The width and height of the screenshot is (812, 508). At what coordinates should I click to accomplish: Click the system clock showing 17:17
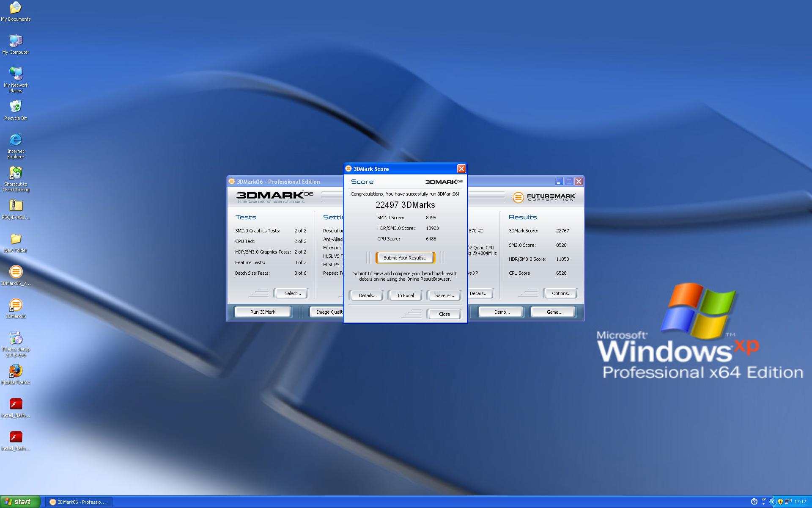(800, 502)
